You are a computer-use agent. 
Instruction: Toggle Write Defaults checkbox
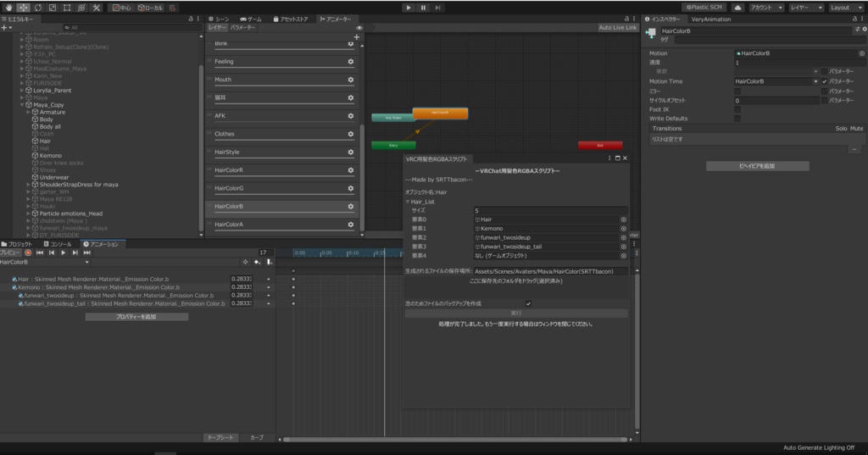tap(737, 119)
